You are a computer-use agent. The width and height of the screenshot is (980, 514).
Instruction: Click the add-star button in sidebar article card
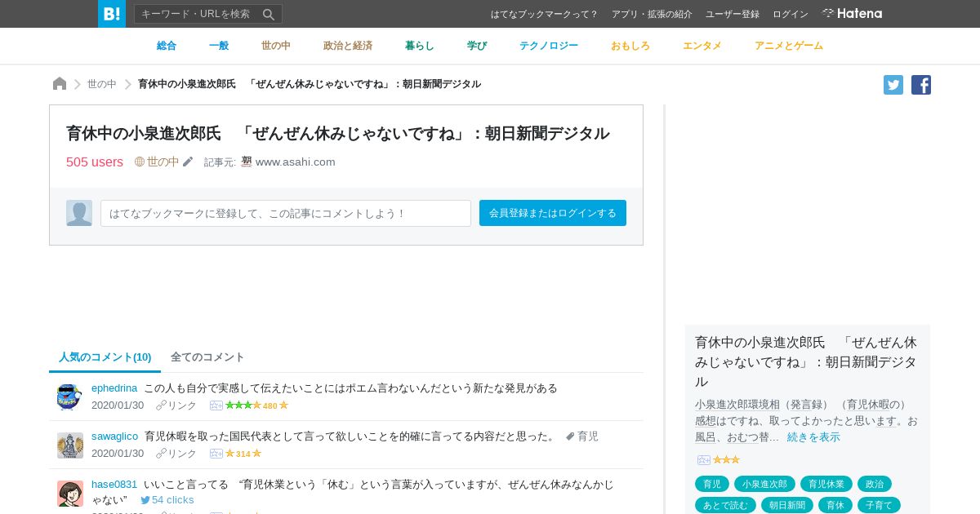click(704, 460)
